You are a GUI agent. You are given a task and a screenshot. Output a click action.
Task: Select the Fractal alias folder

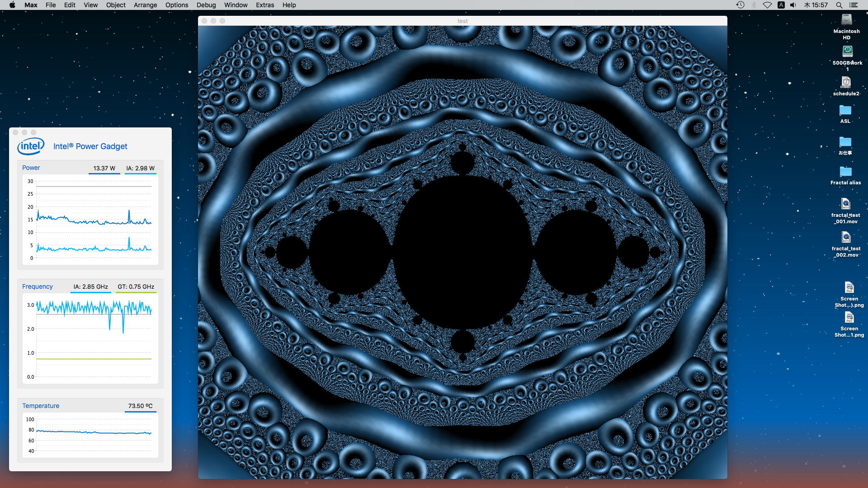[x=845, y=172]
